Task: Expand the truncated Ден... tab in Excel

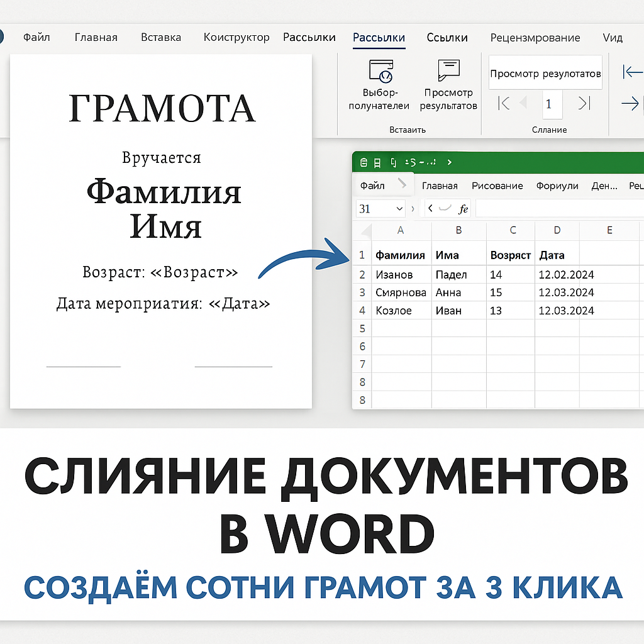Action: 604,186
